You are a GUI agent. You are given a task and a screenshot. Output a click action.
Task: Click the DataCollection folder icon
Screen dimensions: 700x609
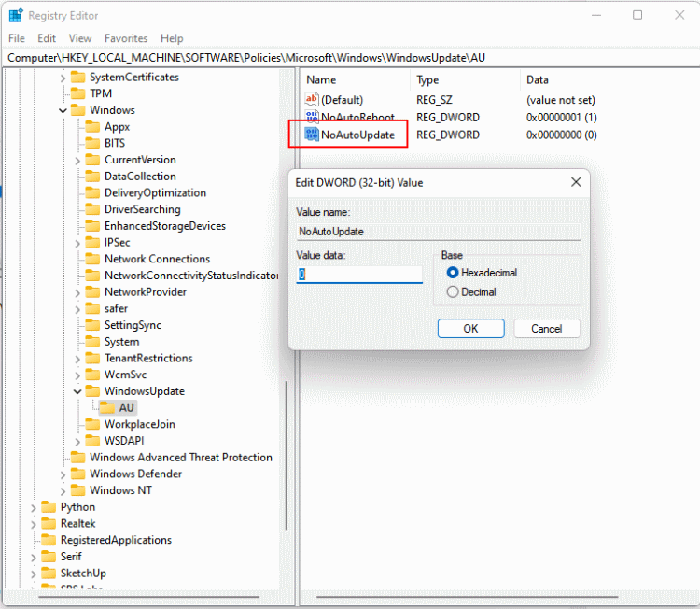tap(92, 176)
